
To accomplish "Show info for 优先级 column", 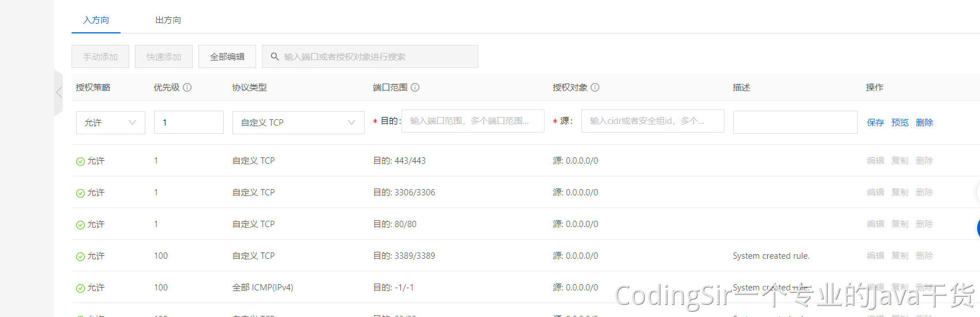I will tap(187, 88).
